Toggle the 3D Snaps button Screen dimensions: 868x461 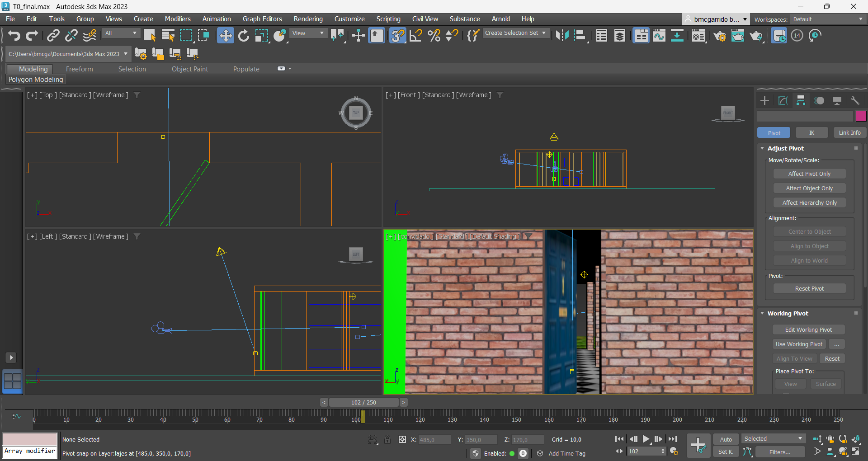coord(397,35)
